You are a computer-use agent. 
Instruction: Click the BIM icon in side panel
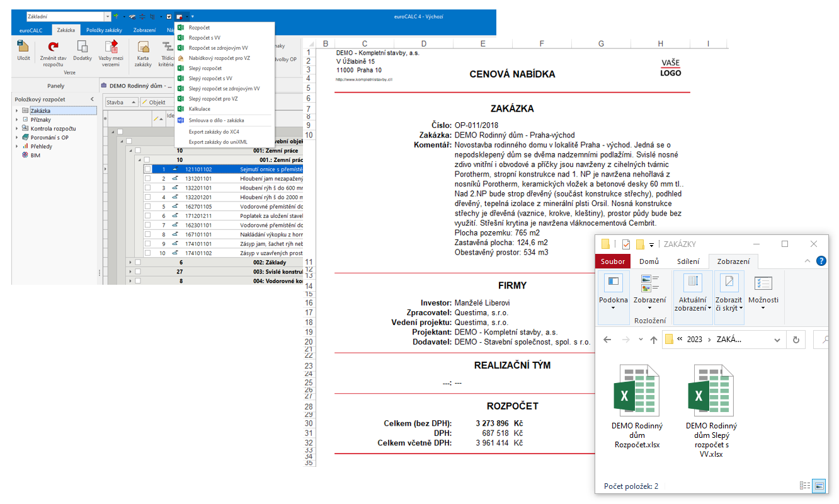point(25,155)
